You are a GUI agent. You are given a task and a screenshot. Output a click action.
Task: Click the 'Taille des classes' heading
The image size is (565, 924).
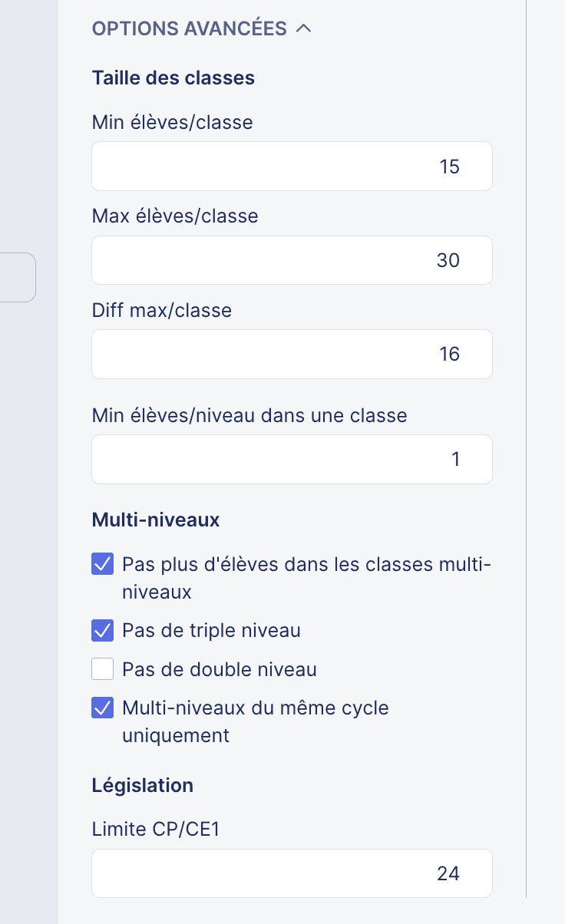(173, 78)
